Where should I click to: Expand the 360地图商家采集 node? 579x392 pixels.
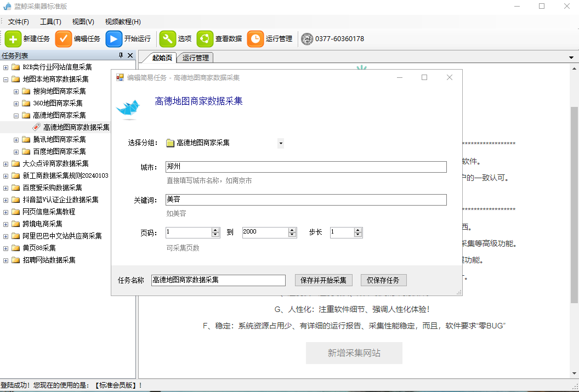tap(16, 104)
